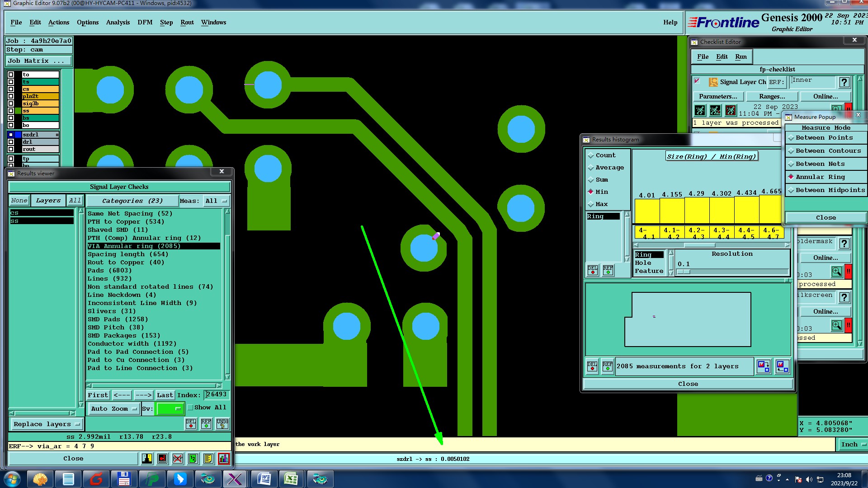Click the green numbered page icon

pos(193,459)
